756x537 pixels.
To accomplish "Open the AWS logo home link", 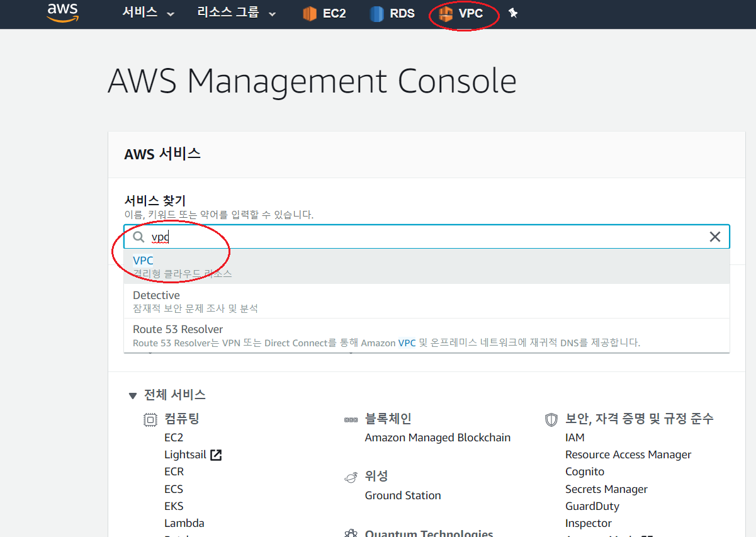I will 62,13.
